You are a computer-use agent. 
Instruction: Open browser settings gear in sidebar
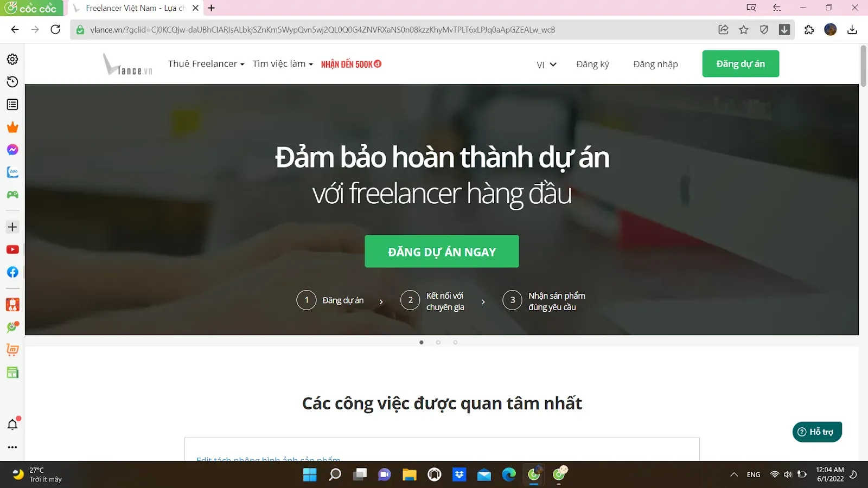(x=12, y=60)
